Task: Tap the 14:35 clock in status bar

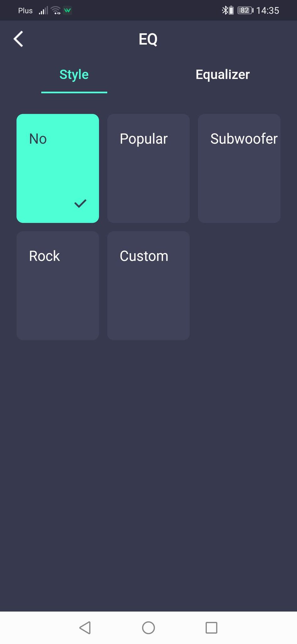Action: tap(267, 11)
